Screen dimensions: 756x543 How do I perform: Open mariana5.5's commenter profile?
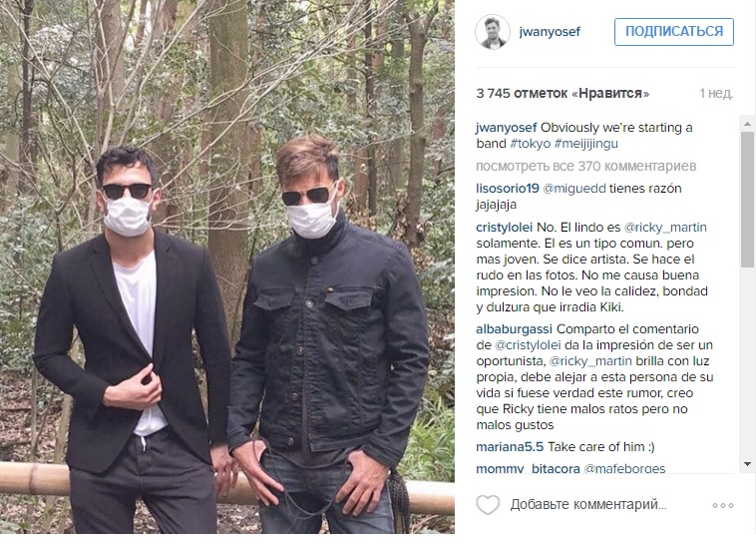tap(510, 447)
